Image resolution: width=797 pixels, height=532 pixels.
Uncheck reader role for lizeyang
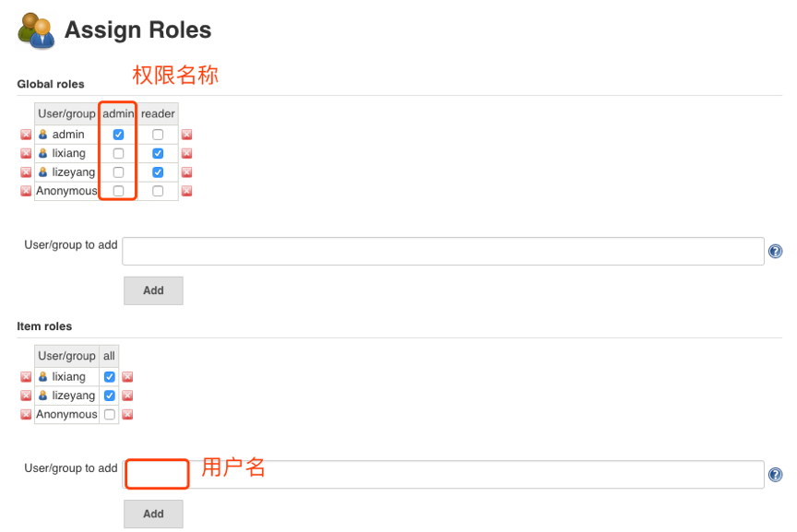(158, 172)
